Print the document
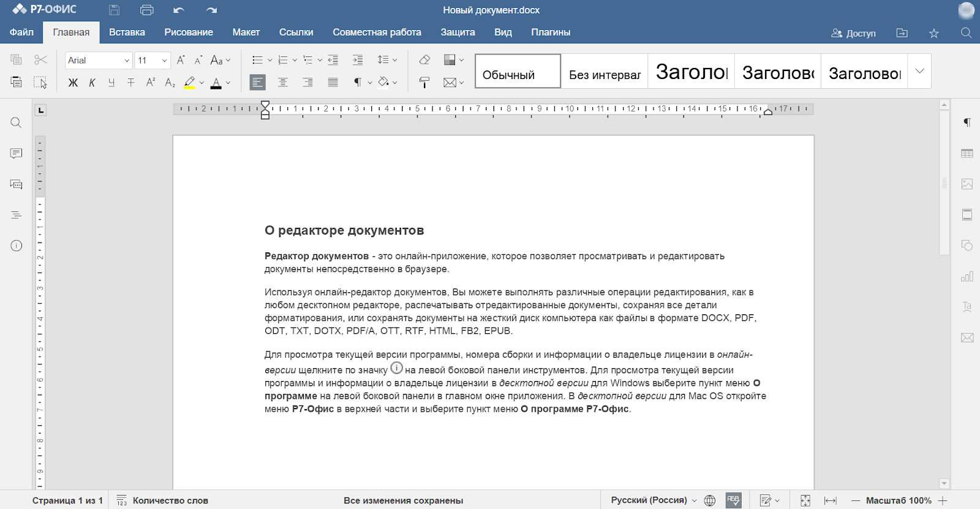980x509 pixels. click(x=147, y=10)
